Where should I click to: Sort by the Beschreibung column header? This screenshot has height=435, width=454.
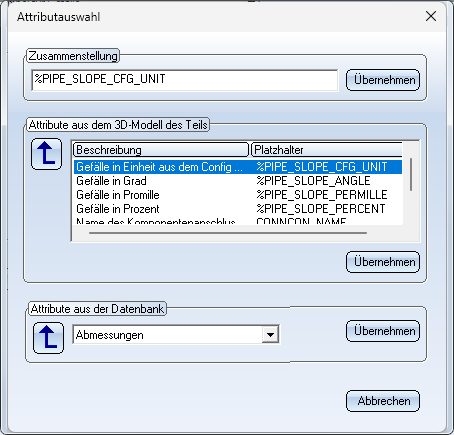(x=161, y=150)
